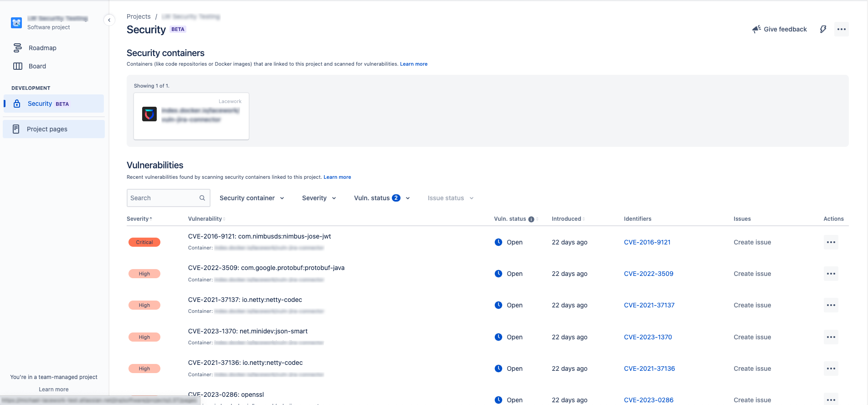Viewport: 868px width, 405px height.
Task: Open the page more-options ellipsis menu
Action: point(842,29)
